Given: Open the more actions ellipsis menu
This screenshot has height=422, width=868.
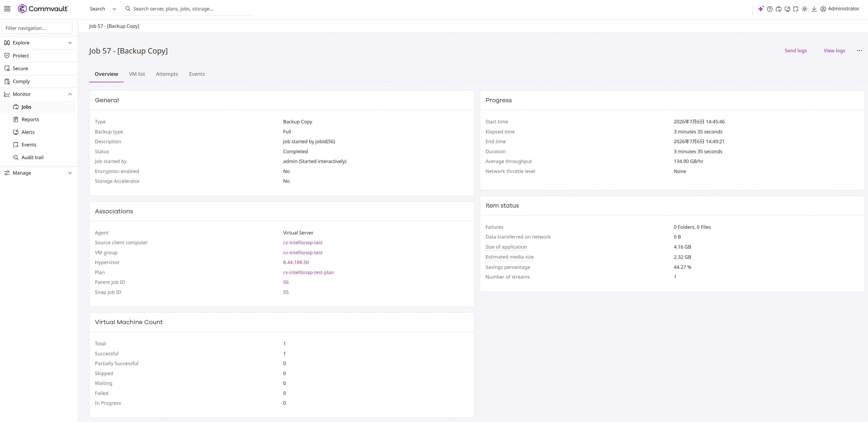Looking at the screenshot, I should pos(859,51).
